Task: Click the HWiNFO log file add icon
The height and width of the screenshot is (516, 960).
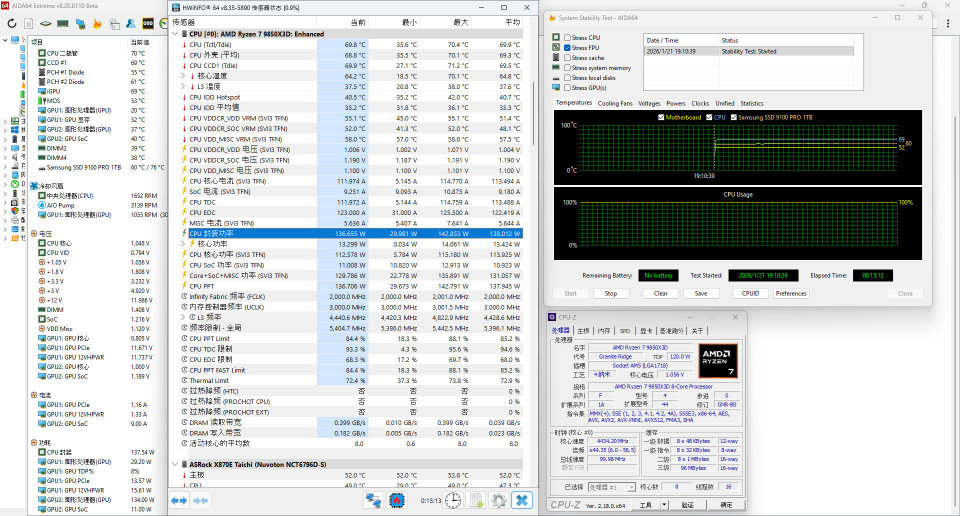Action: tap(476, 499)
